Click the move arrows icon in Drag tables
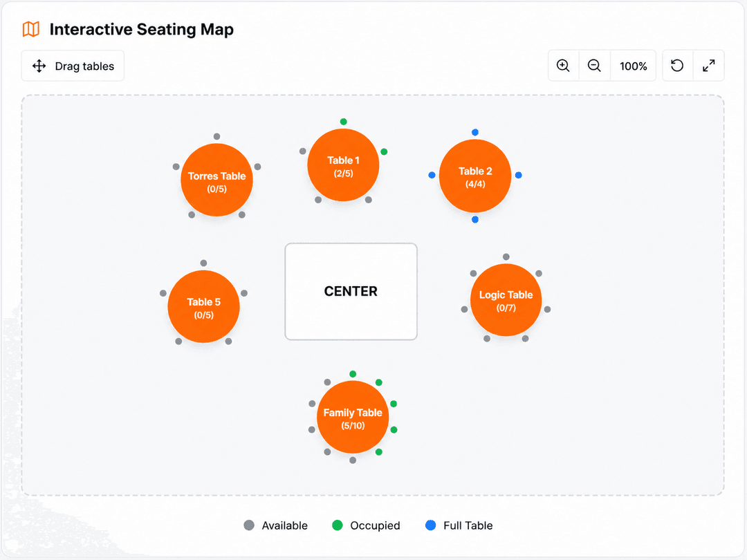Viewport: 747px width, 560px height. [x=39, y=66]
